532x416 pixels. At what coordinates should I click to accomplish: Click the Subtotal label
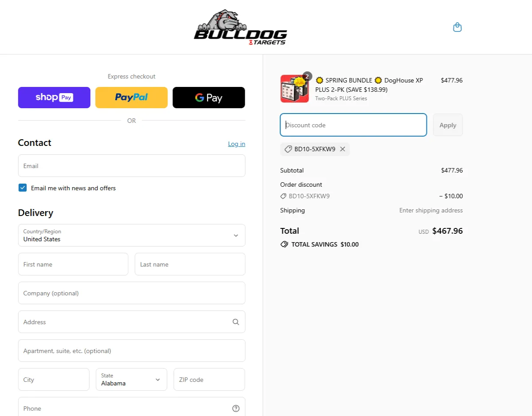click(292, 170)
